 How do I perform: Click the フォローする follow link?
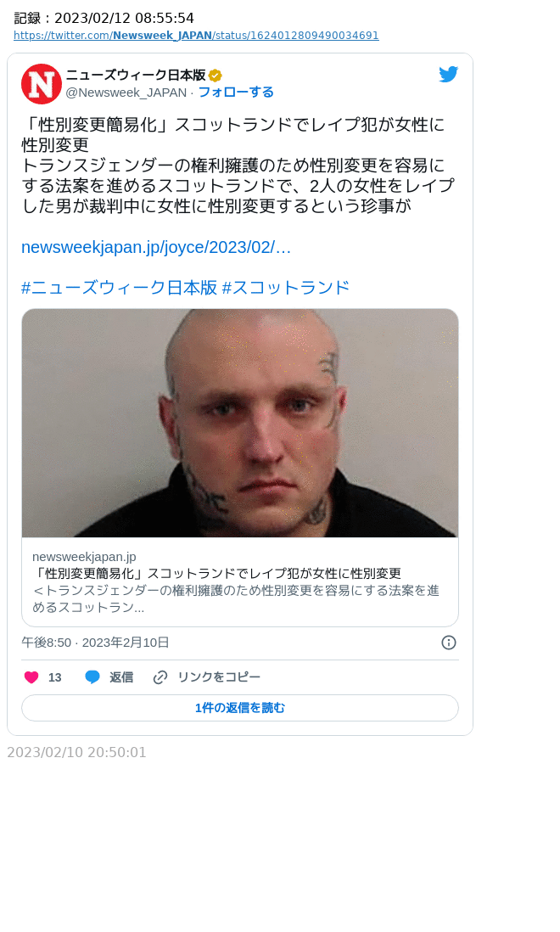236,93
